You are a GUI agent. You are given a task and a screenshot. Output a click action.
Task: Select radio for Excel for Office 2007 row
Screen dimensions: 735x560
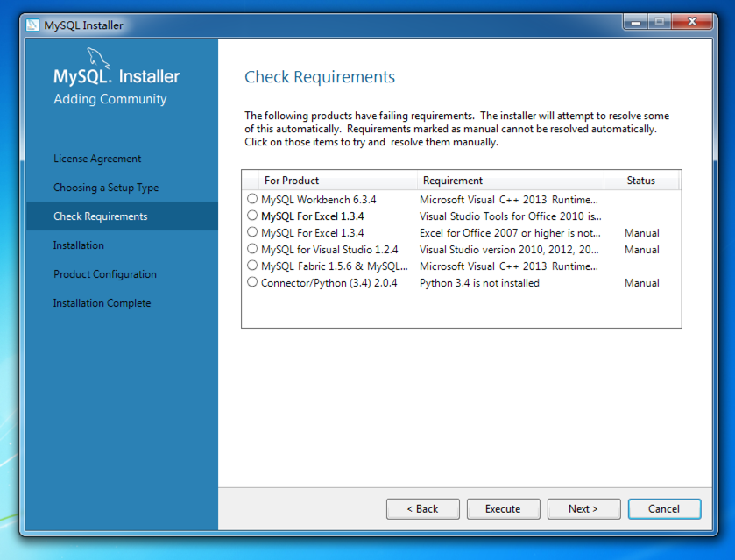coord(252,232)
